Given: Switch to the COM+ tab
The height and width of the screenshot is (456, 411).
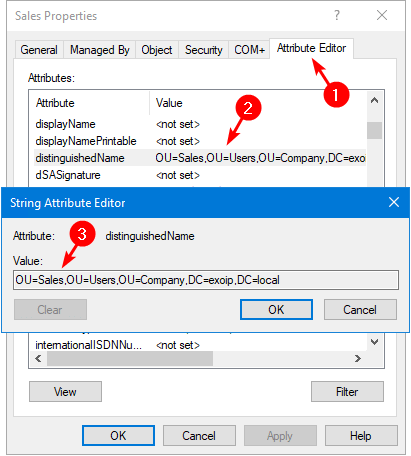Looking at the screenshot, I should [x=249, y=50].
